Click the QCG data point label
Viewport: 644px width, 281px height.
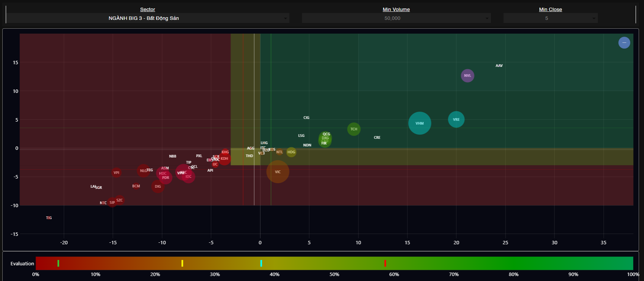click(x=326, y=134)
